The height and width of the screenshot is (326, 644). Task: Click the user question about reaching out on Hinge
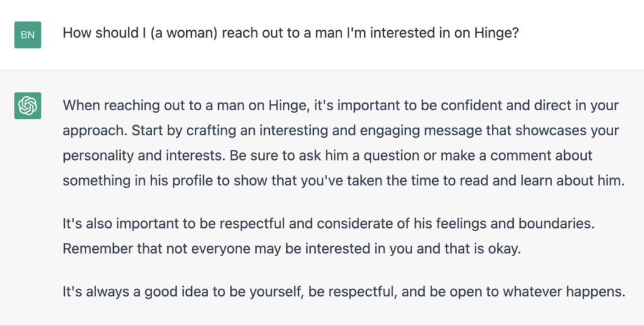tap(291, 33)
